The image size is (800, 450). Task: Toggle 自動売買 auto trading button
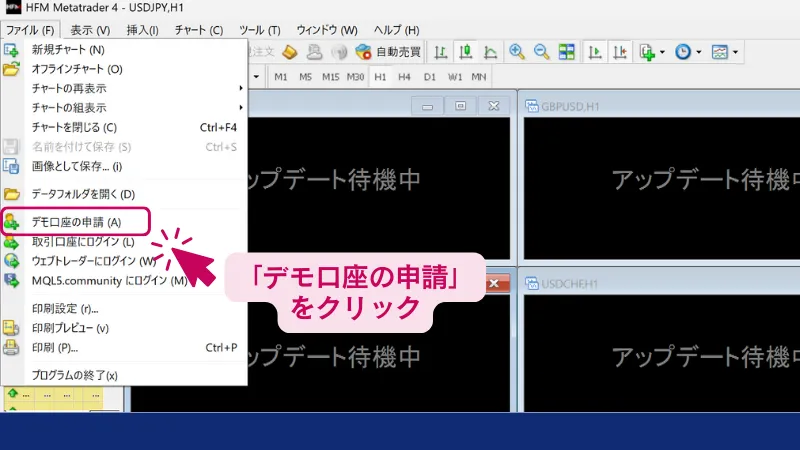point(388,52)
